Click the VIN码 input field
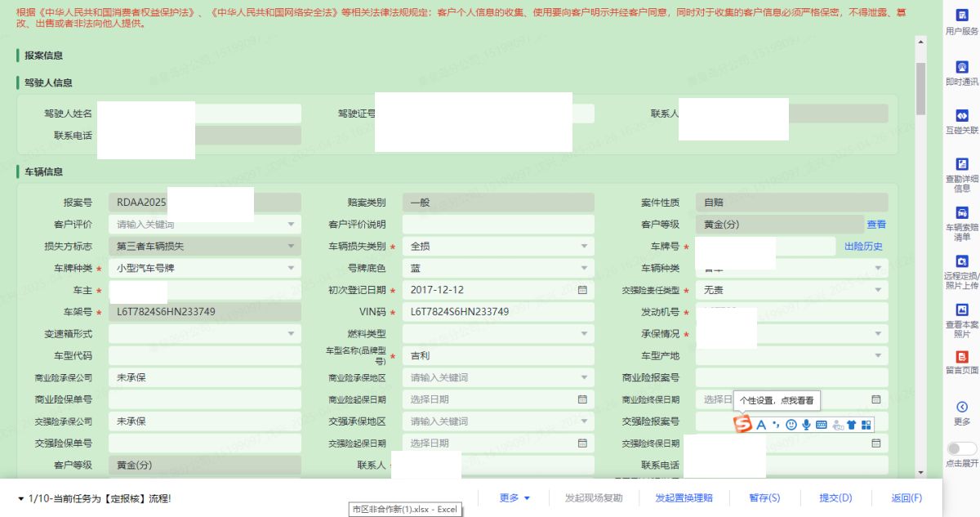 pyautogui.click(x=498, y=312)
